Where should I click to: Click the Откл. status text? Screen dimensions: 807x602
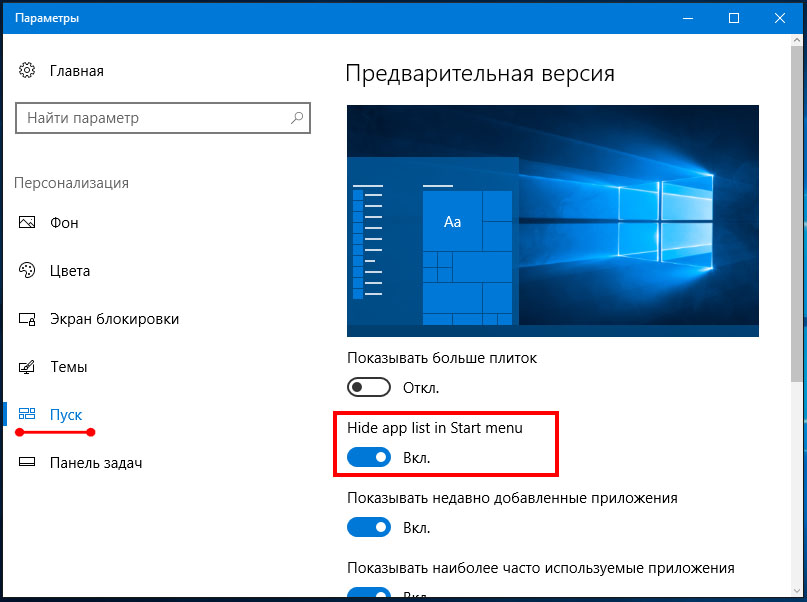(421, 388)
